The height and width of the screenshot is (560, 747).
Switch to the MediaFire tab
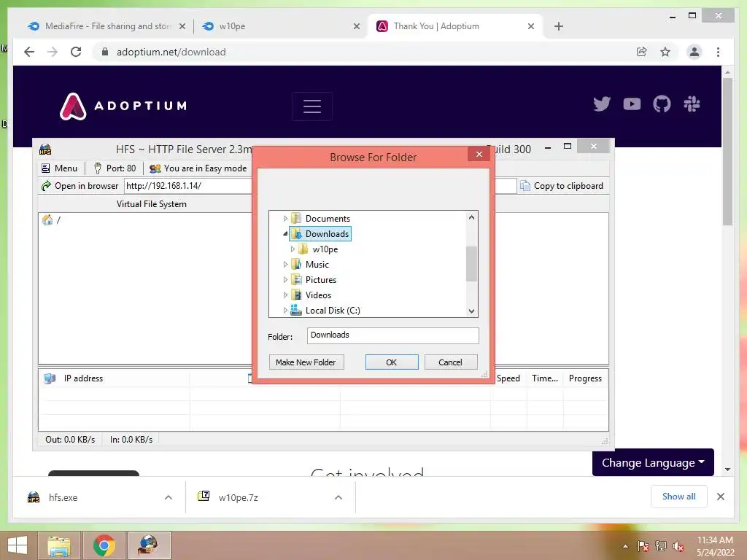[108, 26]
